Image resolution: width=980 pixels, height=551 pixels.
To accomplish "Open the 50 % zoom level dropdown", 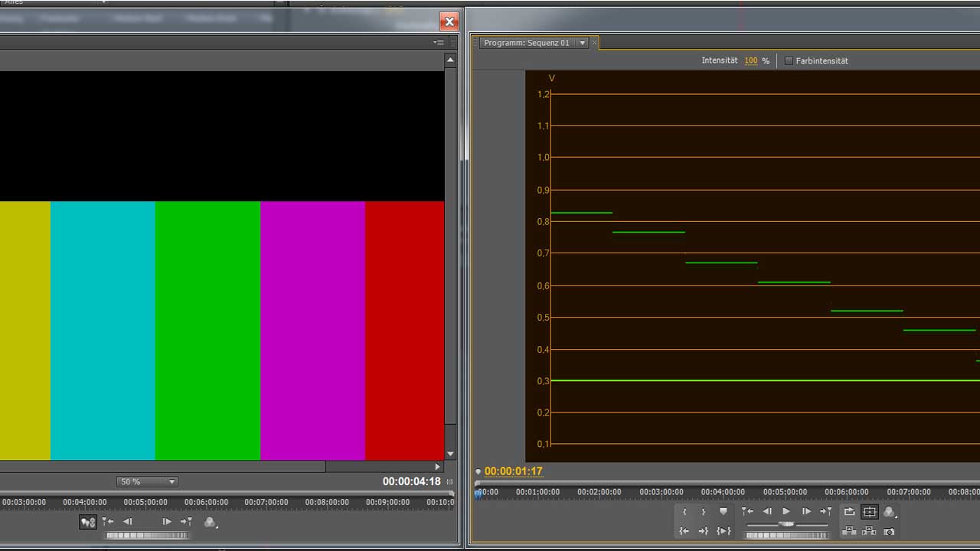I will point(171,482).
